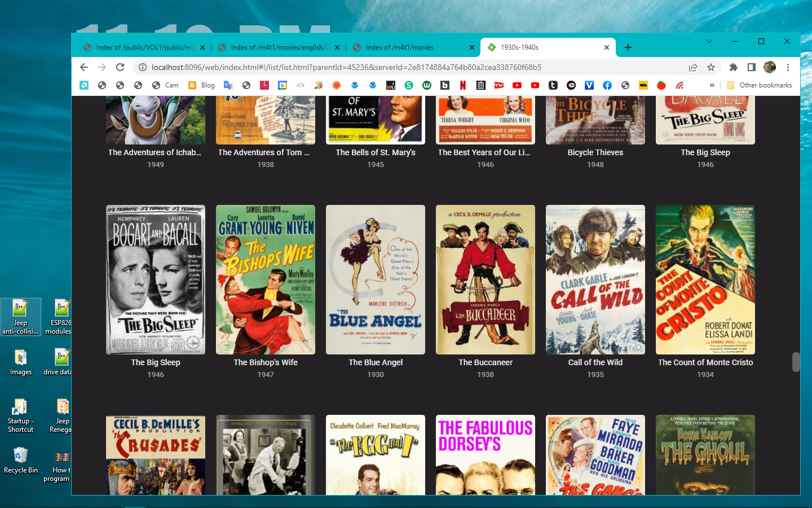This screenshot has height=508, width=812.
Task: Go back using the browser back arrow
Action: pos(84,67)
